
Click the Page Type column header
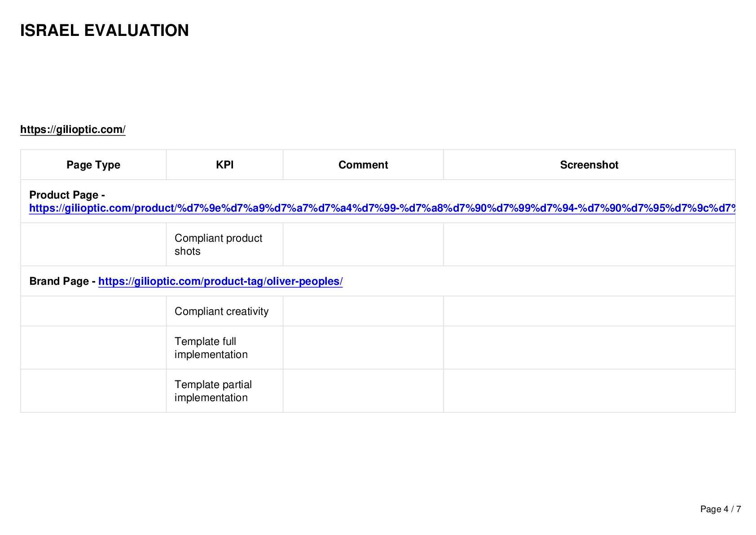tap(93, 165)
